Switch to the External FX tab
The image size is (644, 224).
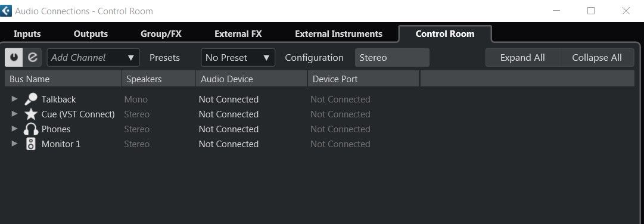[x=238, y=34]
